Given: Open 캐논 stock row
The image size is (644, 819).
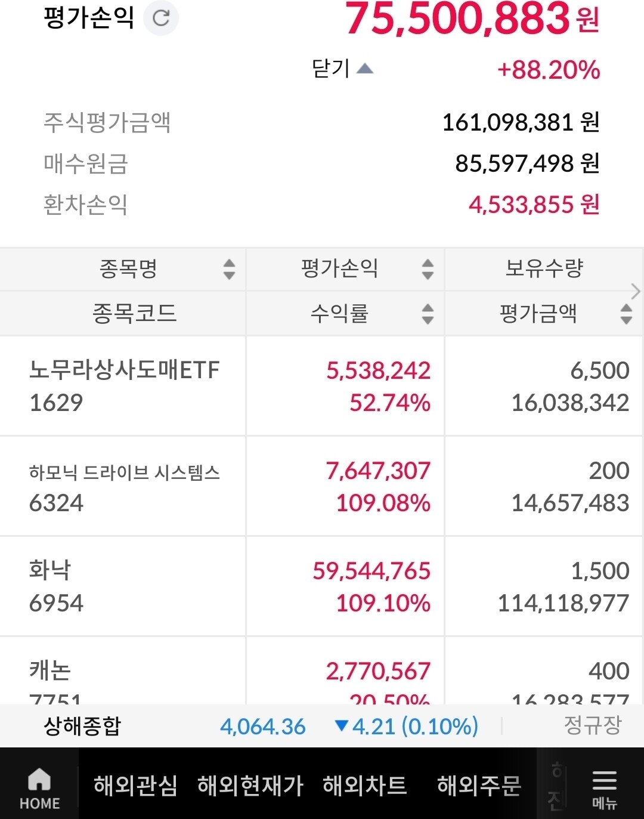Looking at the screenshot, I should point(321,671).
